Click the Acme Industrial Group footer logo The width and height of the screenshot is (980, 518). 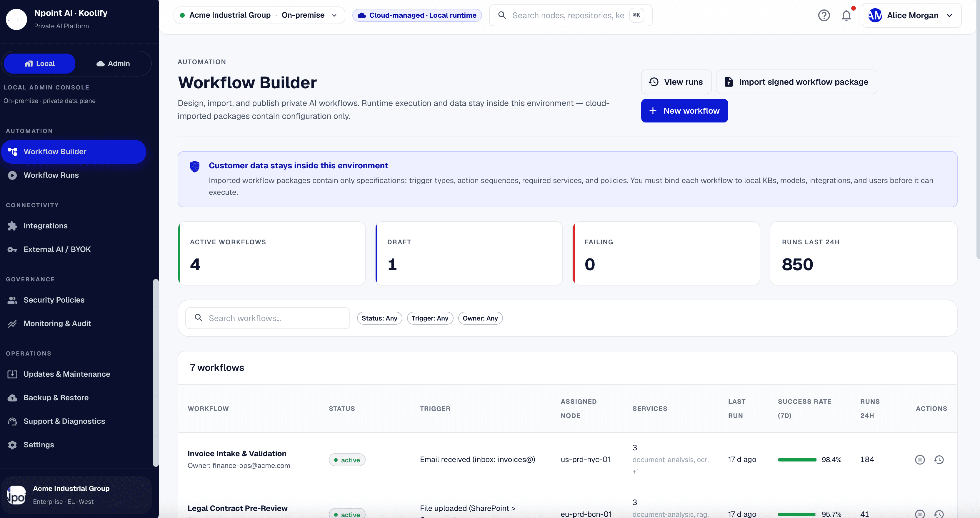tap(16, 495)
